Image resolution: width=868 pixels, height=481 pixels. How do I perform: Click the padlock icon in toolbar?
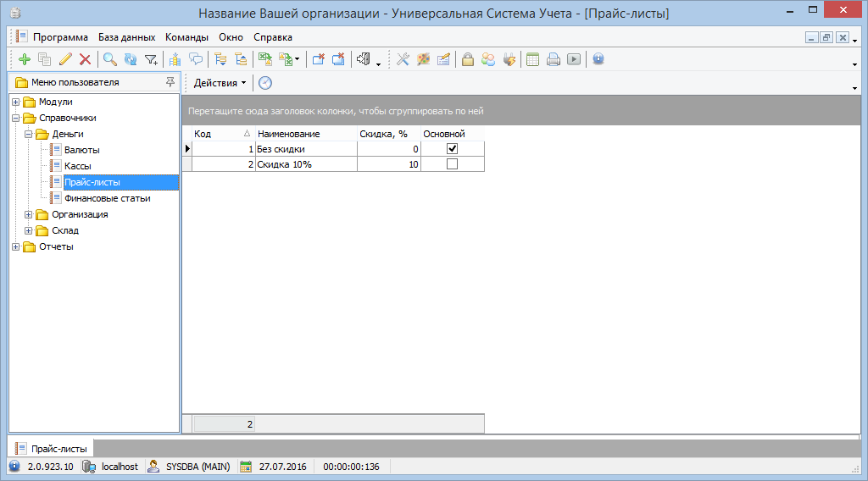(467, 59)
